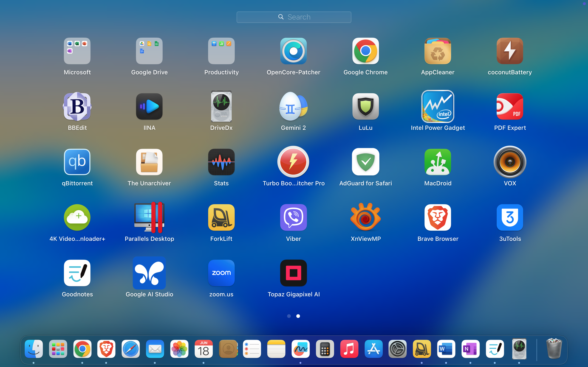588x367 pixels.
Task: Open Parallels Desktop
Action: click(149, 217)
